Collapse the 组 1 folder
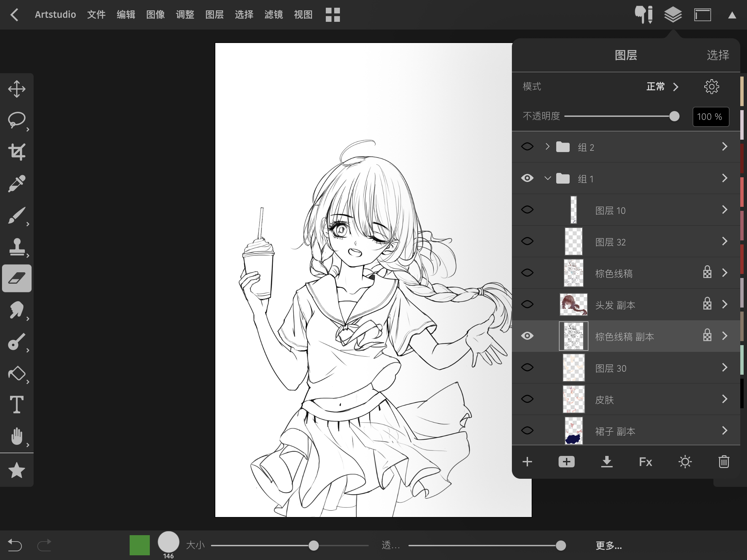The width and height of the screenshot is (747, 560). click(547, 178)
